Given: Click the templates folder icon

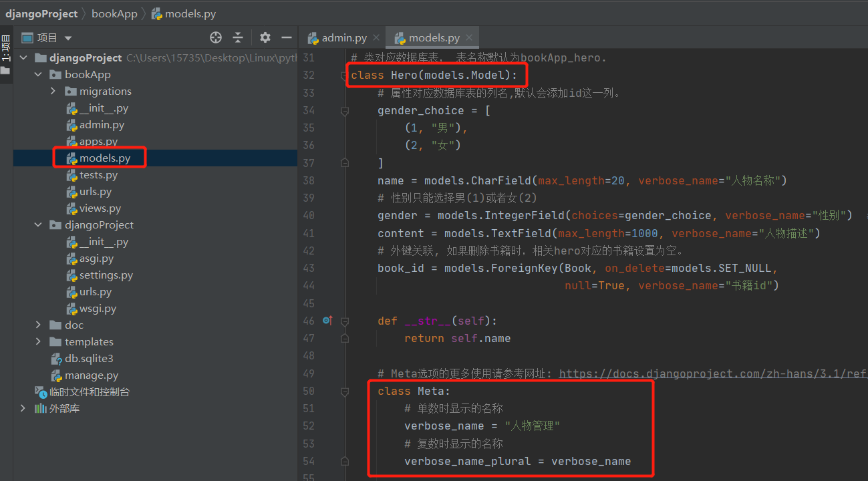Looking at the screenshot, I should coord(56,342).
